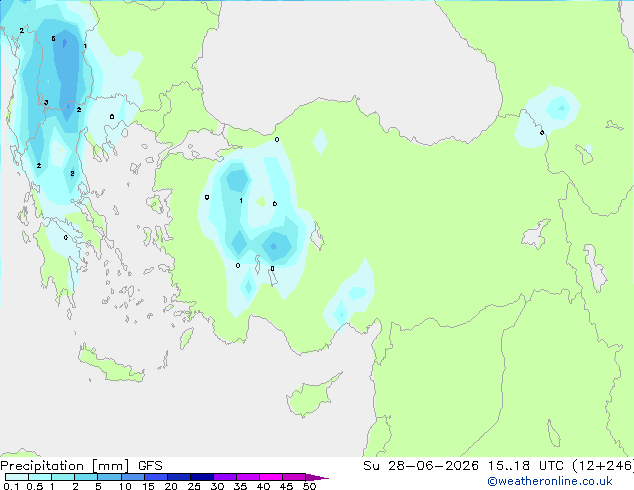
Task: Click the '3' precipitation value on the map
Action: tap(46, 103)
